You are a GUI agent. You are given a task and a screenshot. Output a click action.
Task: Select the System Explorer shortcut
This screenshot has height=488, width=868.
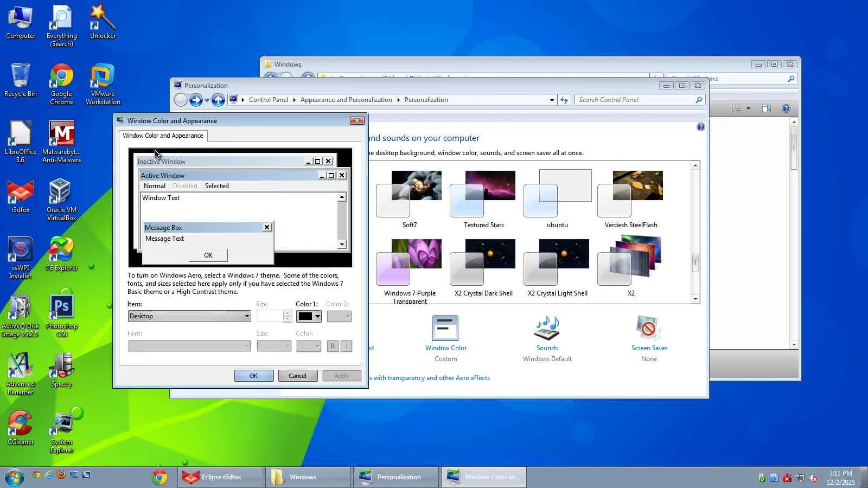coord(61,432)
